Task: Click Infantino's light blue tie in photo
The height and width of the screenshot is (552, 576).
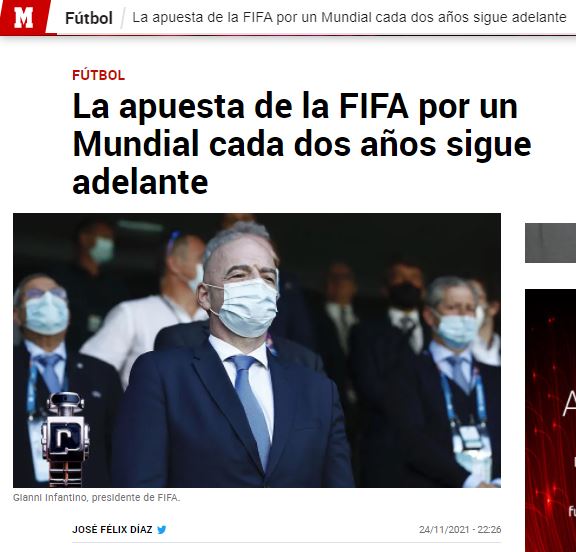Action: [251, 408]
